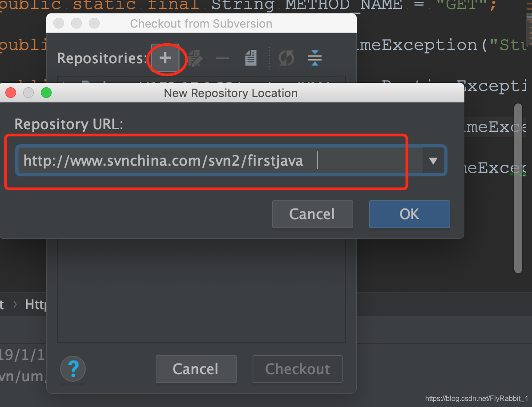Image resolution: width=532 pixels, height=407 pixels.
Task: Click the green zoom button of New Repository Location
Action: coord(46,93)
